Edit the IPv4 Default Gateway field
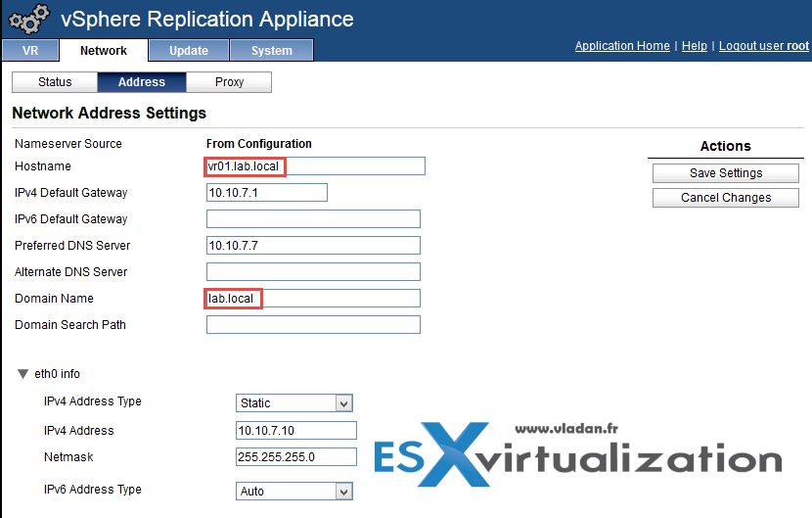812x518 pixels. [267, 192]
